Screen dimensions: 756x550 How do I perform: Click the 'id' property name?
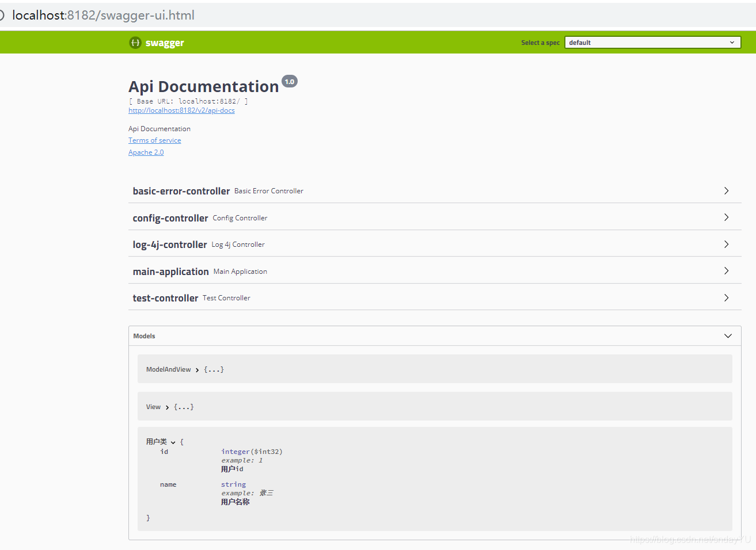coord(164,452)
